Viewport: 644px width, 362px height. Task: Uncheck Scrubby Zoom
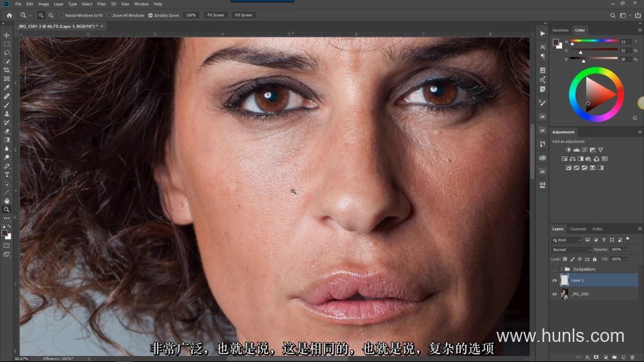pyautogui.click(x=150, y=15)
